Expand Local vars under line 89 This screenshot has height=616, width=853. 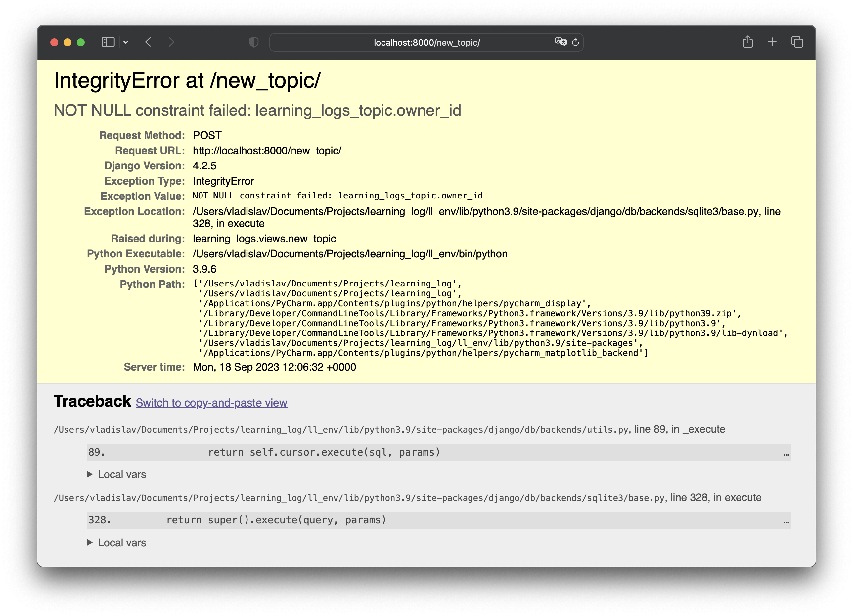116,475
